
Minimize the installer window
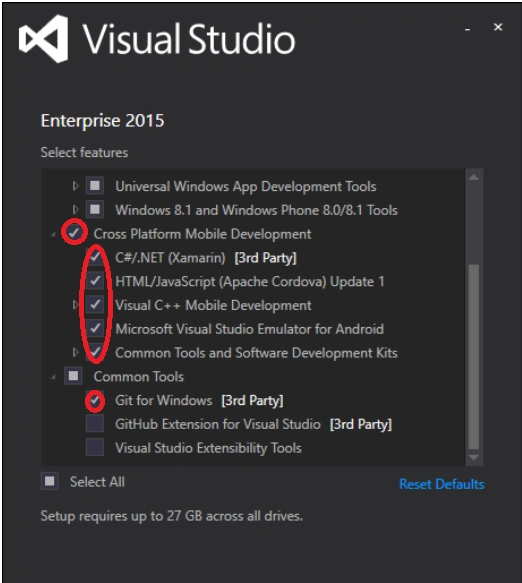(x=467, y=29)
